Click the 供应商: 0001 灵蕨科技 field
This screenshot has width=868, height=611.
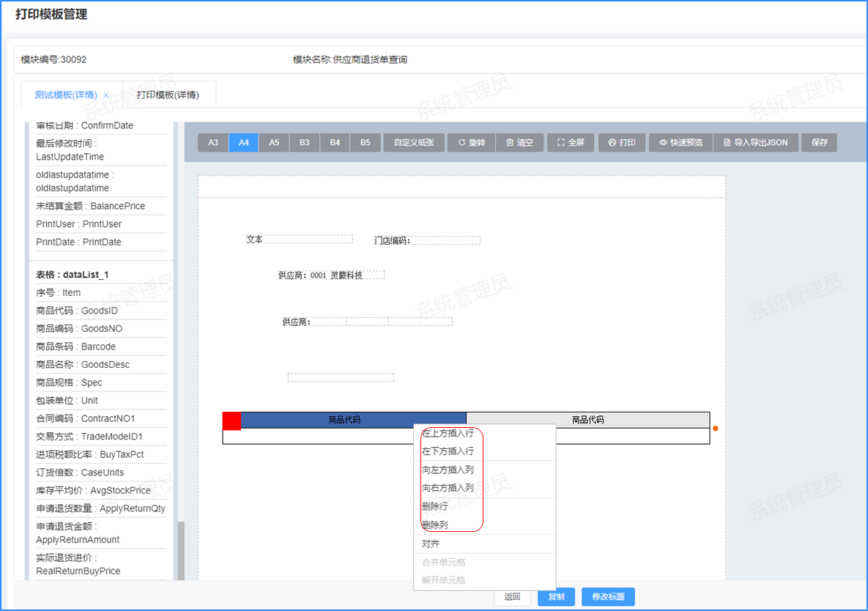(x=331, y=275)
